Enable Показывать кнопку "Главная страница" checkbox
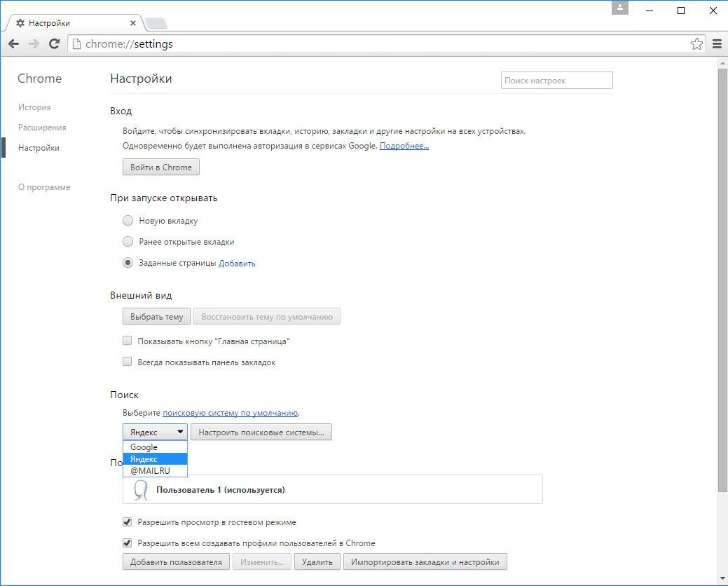The height and width of the screenshot is (586, 728). point(128,341)
